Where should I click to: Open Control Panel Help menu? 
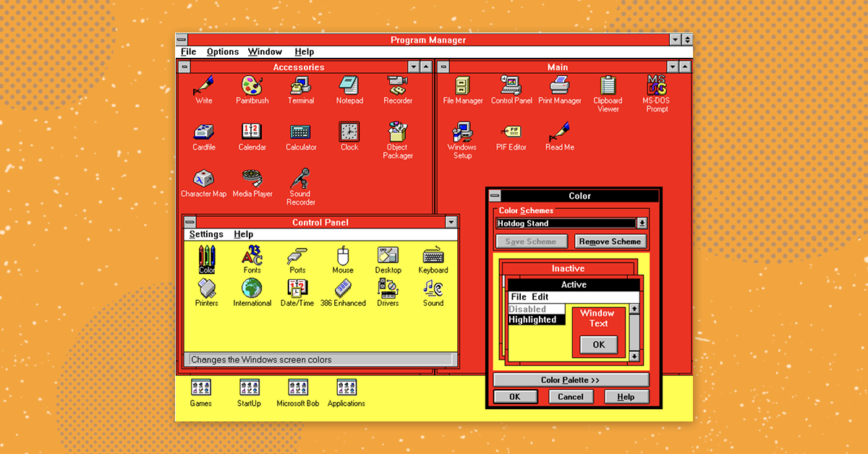tap(244, 234)
